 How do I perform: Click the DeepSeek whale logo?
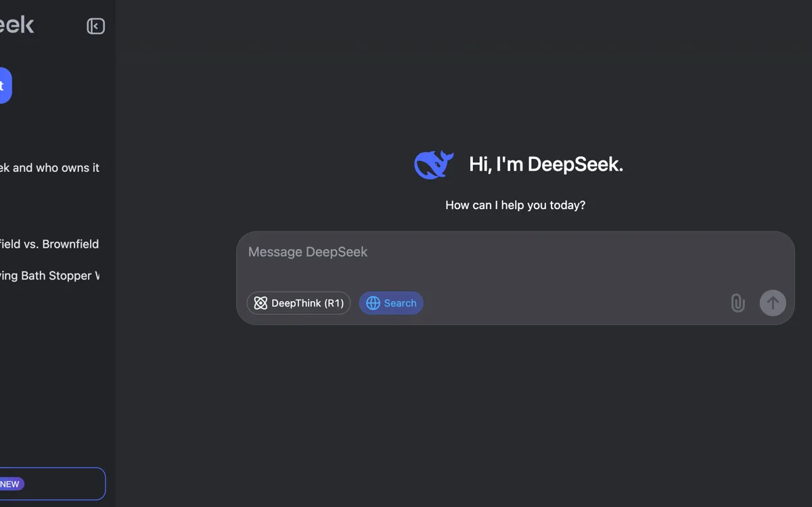(434, 164)
